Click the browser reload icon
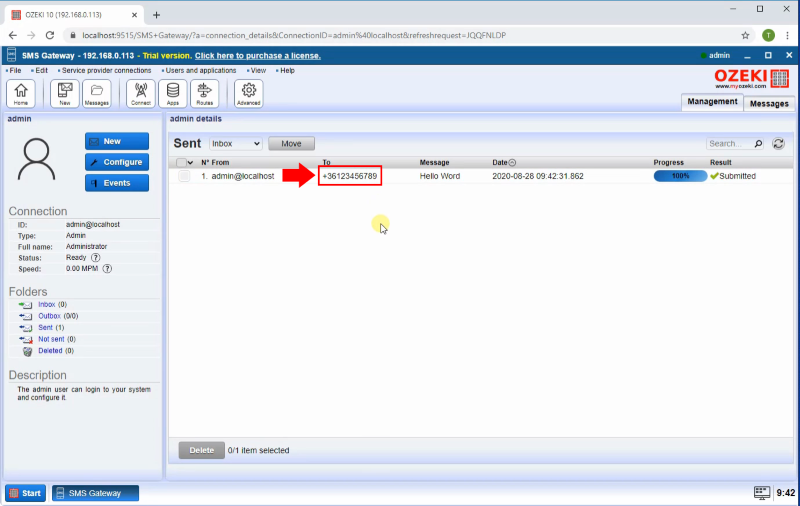This screenshot has width=800, height=506. pyautogui.click(x=49, y=35)
